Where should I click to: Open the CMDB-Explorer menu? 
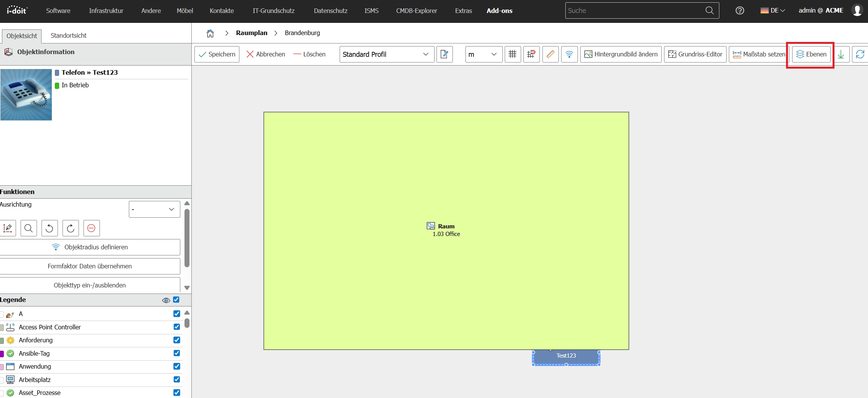point(417,11)
